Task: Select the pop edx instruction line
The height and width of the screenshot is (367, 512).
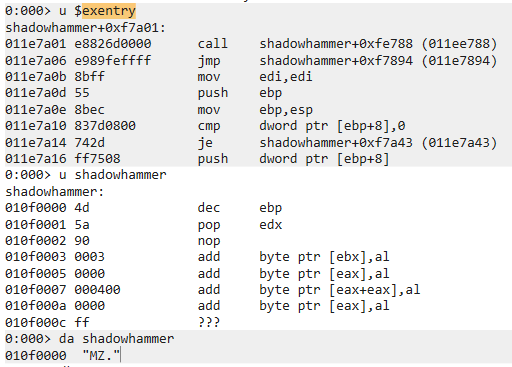Action: point(143,225)
